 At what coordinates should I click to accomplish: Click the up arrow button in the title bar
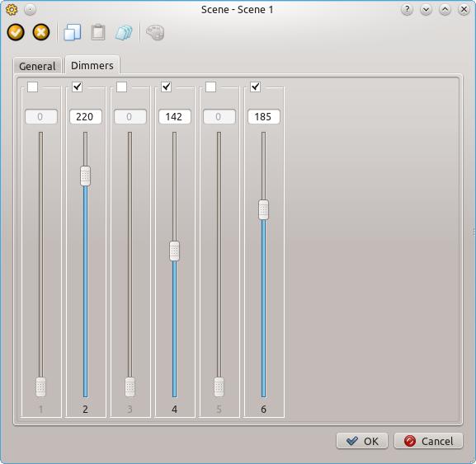click(445, 10)
